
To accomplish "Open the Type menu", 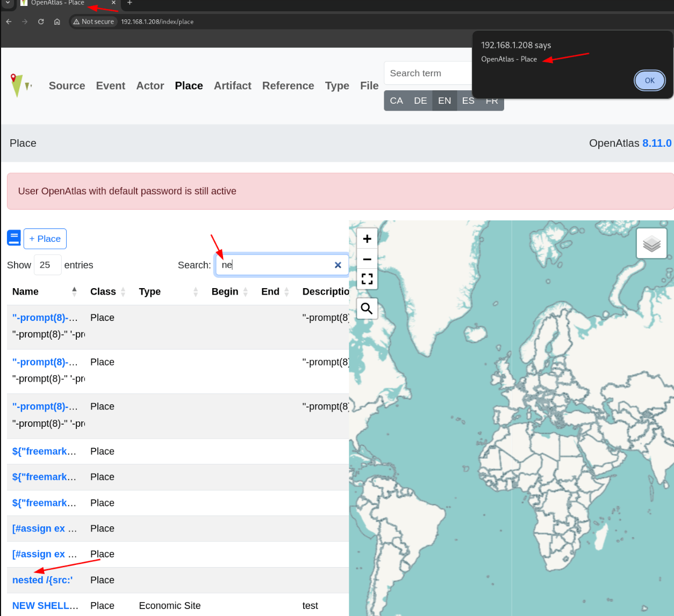I will pyautogui.click(x=337, y=85).
